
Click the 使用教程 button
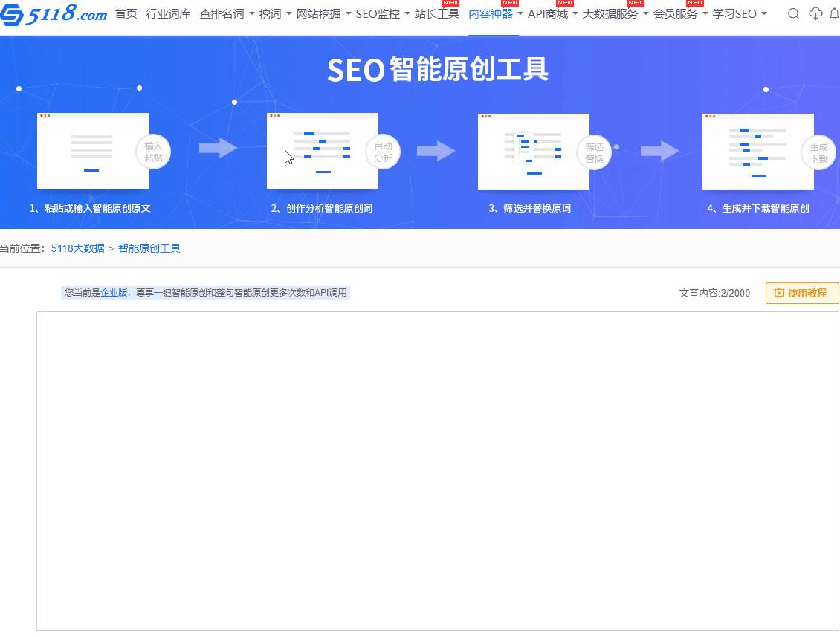801,293
